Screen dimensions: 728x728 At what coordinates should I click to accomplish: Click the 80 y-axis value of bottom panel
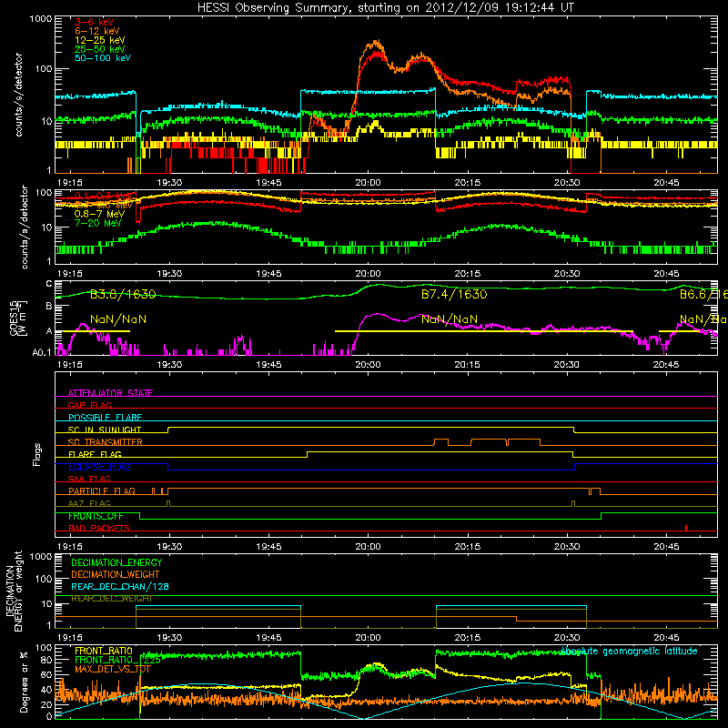46,660
